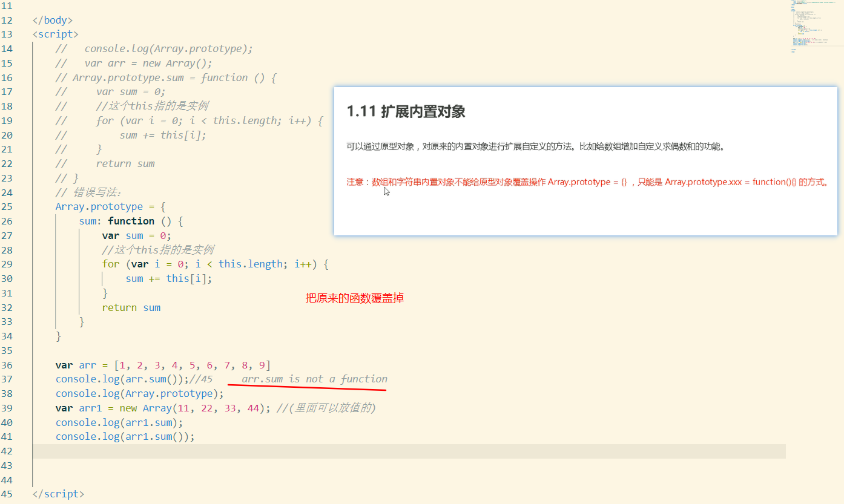Image resolution: width=844 pixels, height=504 pixels.
Task: Click 'sum += this[i];' on line 30
Action: [169, 279]
